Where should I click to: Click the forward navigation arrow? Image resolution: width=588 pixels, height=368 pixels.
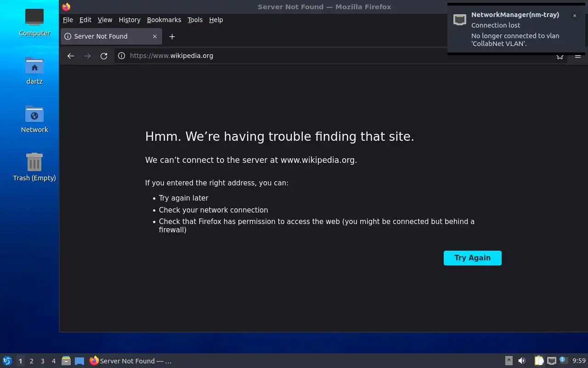coord(87,56)
